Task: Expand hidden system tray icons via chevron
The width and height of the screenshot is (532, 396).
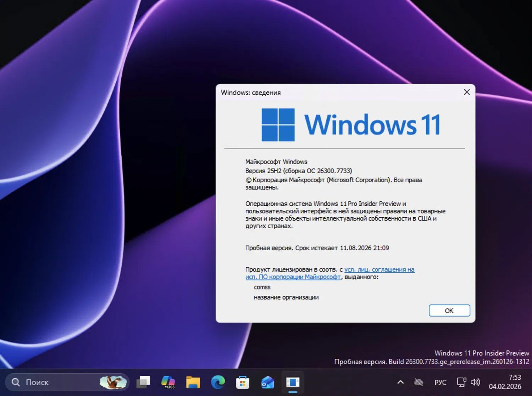Action: tap(400, 382)
